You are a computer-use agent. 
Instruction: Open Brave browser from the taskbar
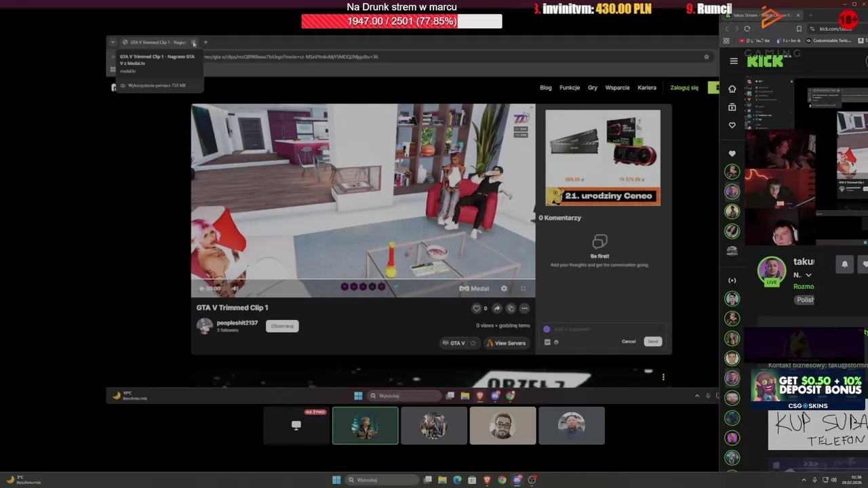pyautogui.click(x=487, y=480)
